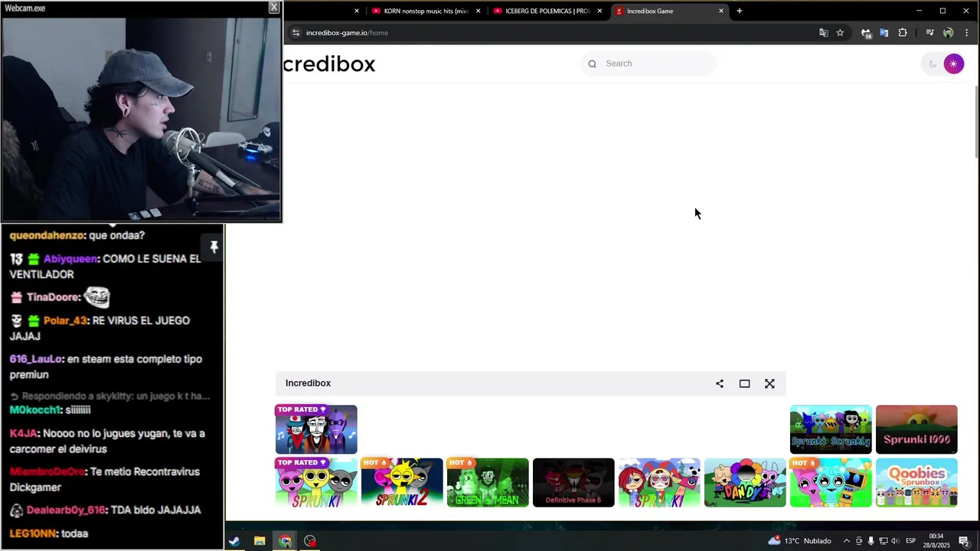Click username 616_LauLo in chat
This screenshot has height=551, width=980.
[35, 359]
